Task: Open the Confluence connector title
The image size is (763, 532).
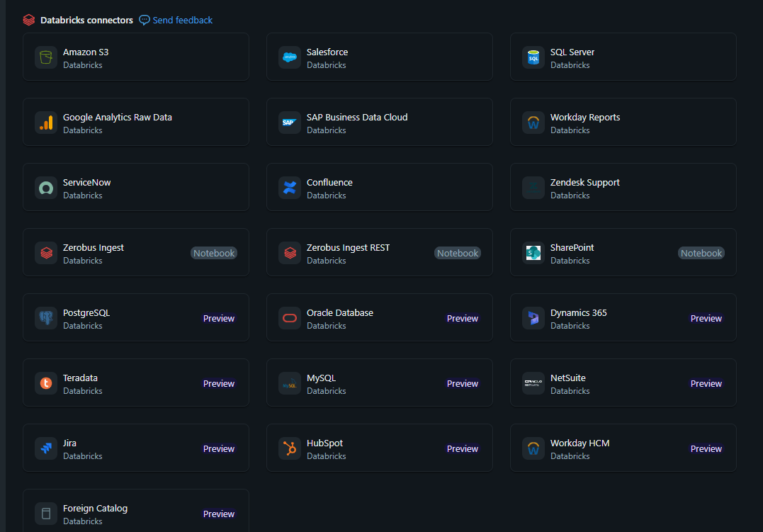Action: point(329,183)
